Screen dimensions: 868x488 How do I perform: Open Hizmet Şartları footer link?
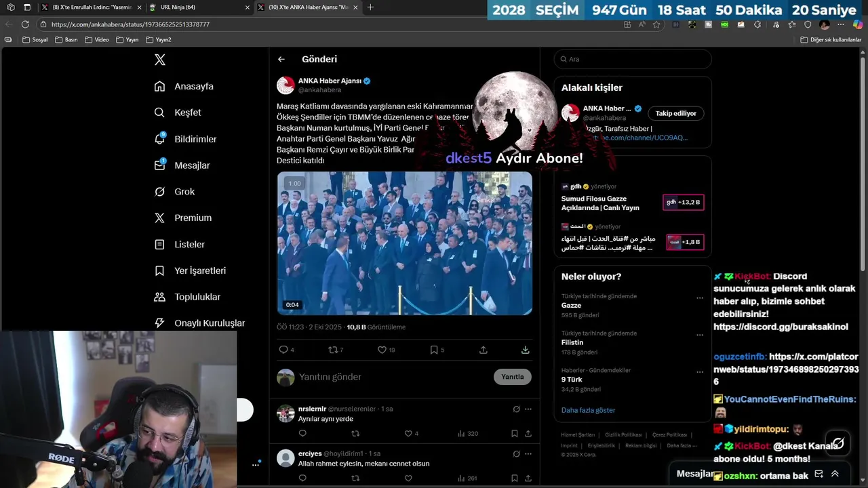[x=578, y=434]
